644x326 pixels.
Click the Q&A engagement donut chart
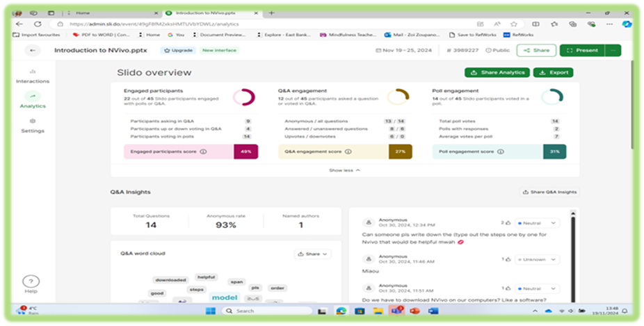tap(398, 97)
